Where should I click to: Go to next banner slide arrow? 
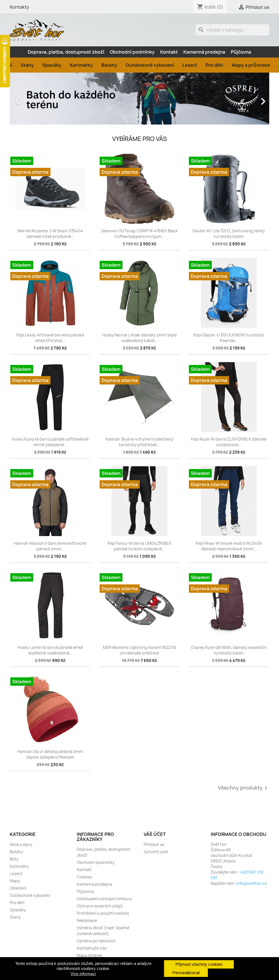click(263, 101)
